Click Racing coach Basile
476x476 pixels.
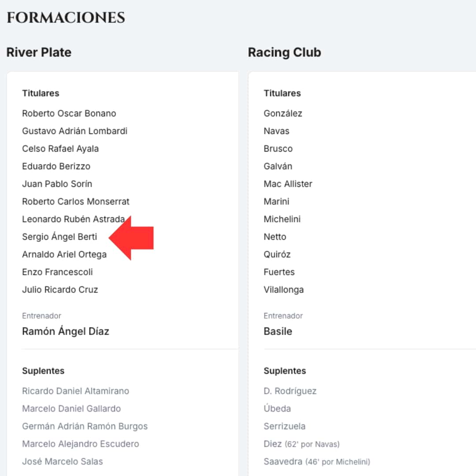pos(278,331)
